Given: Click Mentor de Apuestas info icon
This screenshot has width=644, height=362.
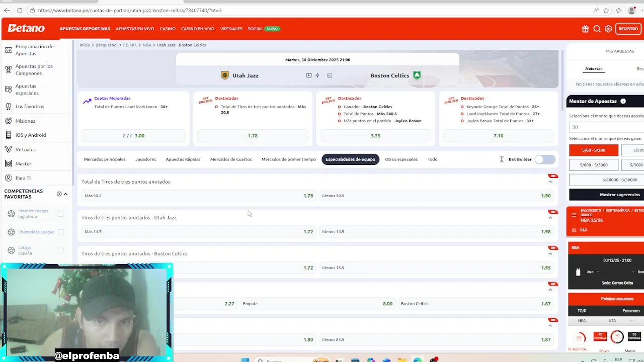Looking at the screenshot, I should [x=623, y=101].
